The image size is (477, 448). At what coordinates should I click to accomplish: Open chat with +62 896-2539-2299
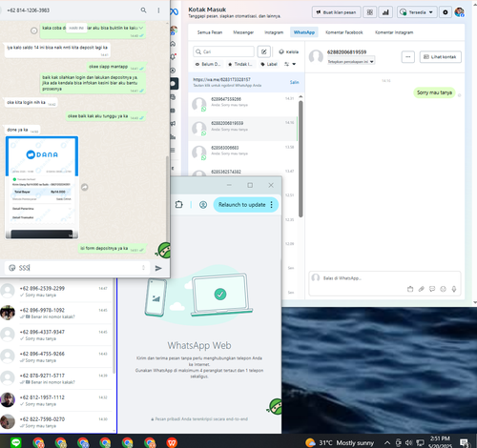56,291
